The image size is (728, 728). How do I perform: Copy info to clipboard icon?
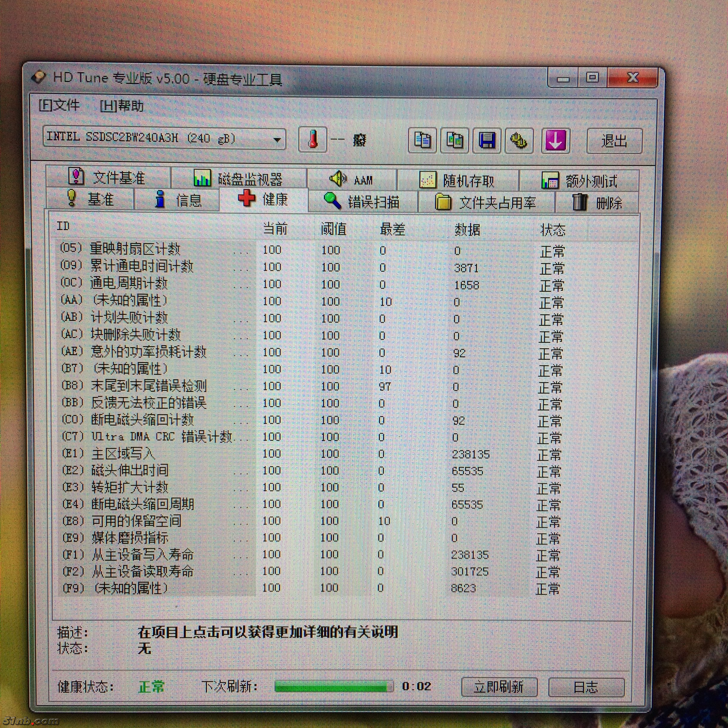(422, 141)
